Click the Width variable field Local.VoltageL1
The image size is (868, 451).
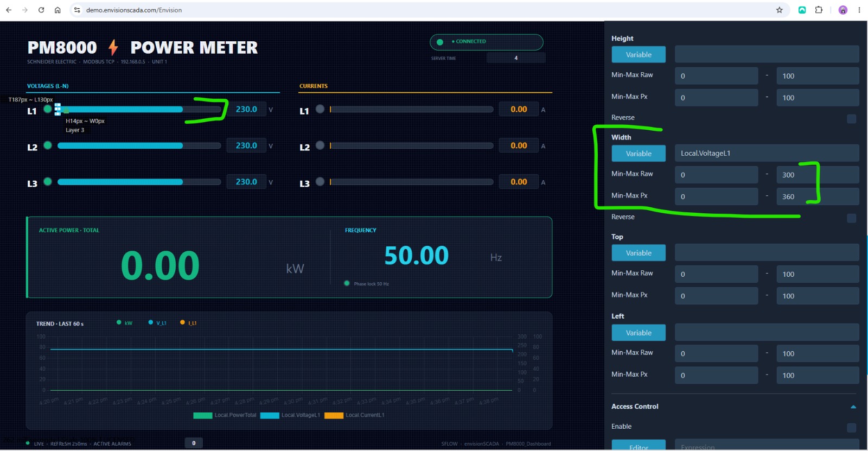pyautogui.click(x=767, y=153)
